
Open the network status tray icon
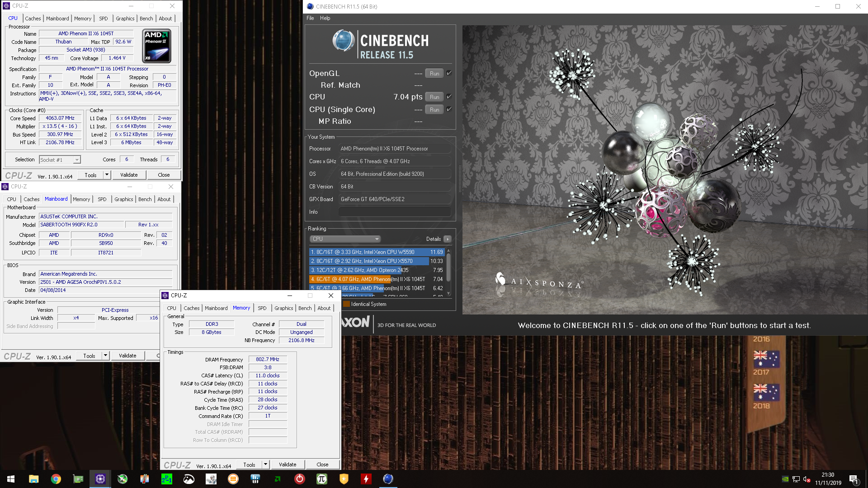(796, 479)
